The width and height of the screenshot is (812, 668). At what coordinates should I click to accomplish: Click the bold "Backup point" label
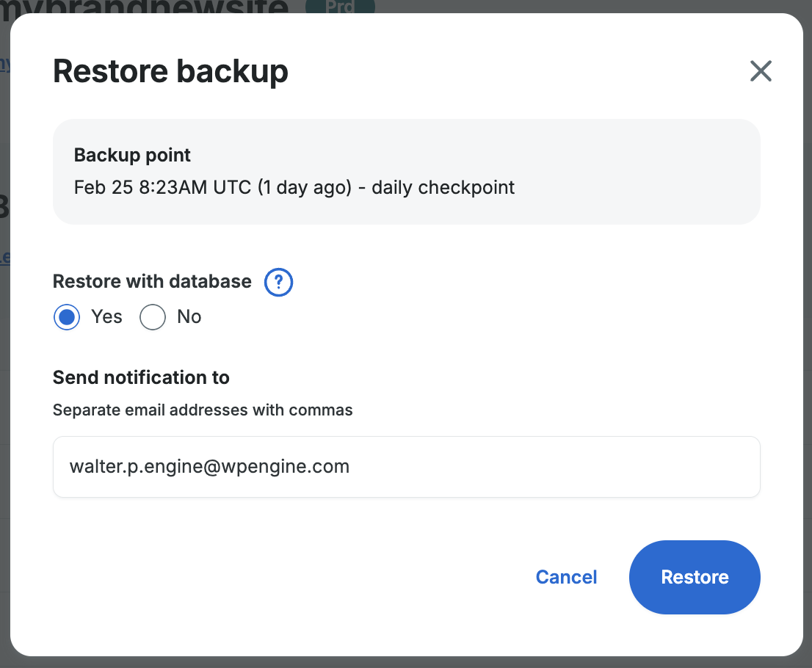132,155
